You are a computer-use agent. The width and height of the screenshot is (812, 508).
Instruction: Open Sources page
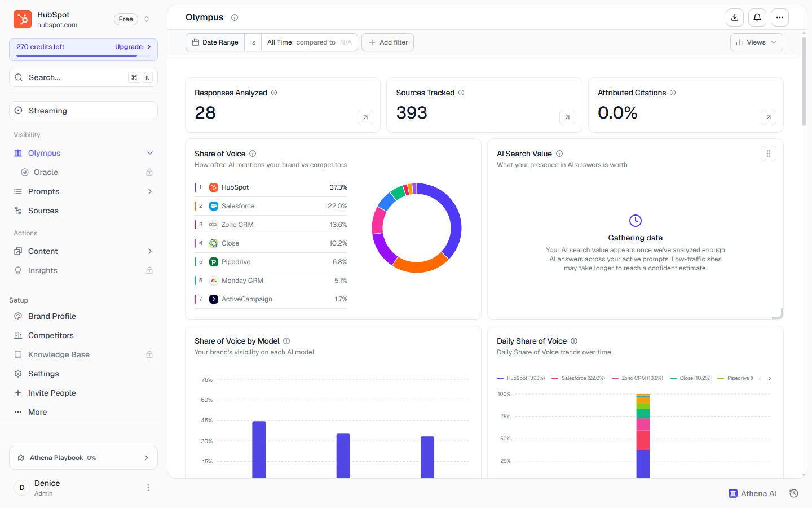[83, 211]
